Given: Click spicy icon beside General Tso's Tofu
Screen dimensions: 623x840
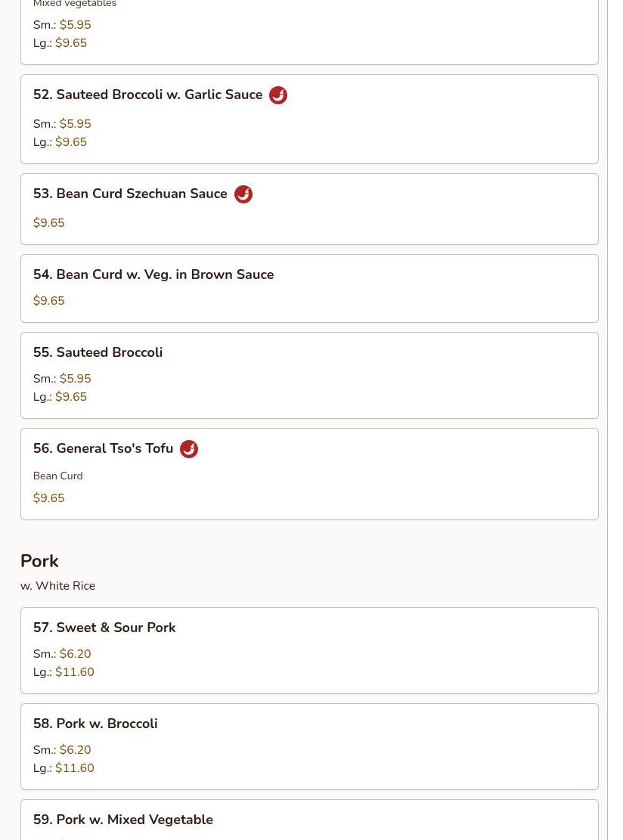Looking at the screenshot, I should [x=188, y=449].
